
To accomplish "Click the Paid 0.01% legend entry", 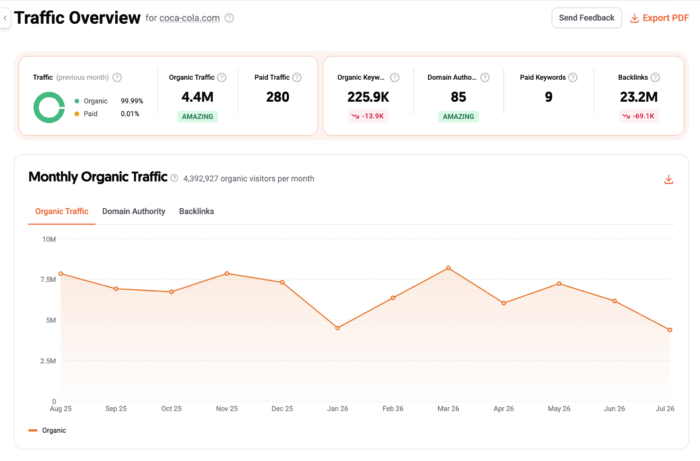I will point(107,114).
